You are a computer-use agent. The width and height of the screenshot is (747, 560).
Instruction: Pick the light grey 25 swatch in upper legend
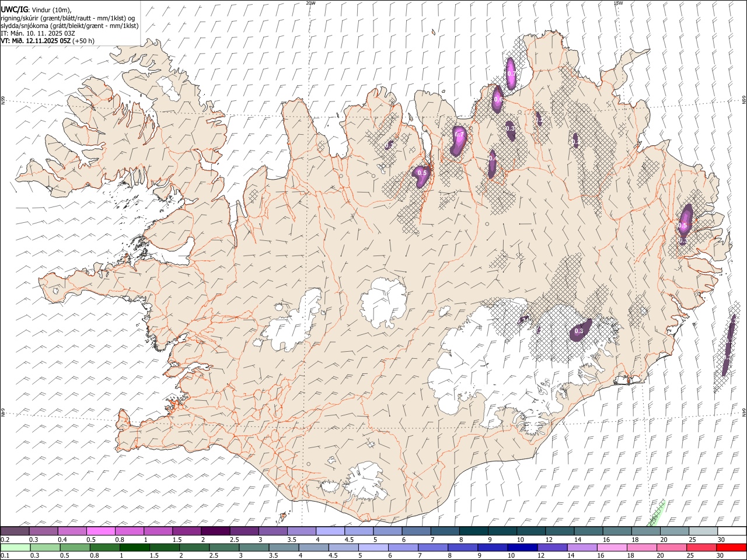click(x=702, y=531)
